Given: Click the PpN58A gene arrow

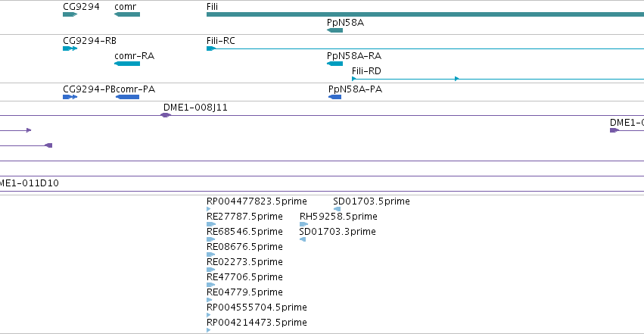Looking at the screenshot, I should [334, 30].
